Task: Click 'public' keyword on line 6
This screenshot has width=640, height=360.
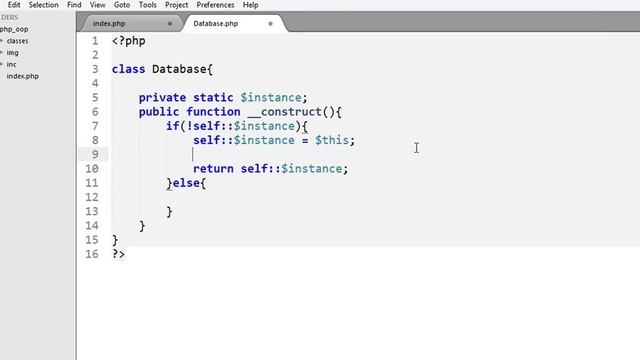Action: [x=159, y=112]
